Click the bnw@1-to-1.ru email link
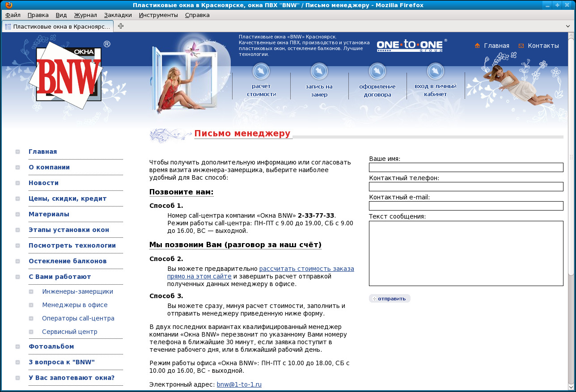The height and width of the screenshot is (392, 576). coord(239,384)
